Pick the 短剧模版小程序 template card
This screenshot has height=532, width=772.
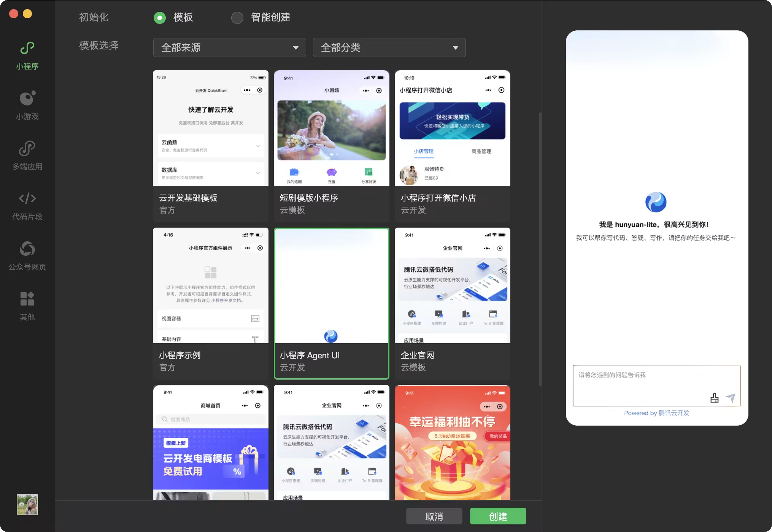tap(331, 146)
